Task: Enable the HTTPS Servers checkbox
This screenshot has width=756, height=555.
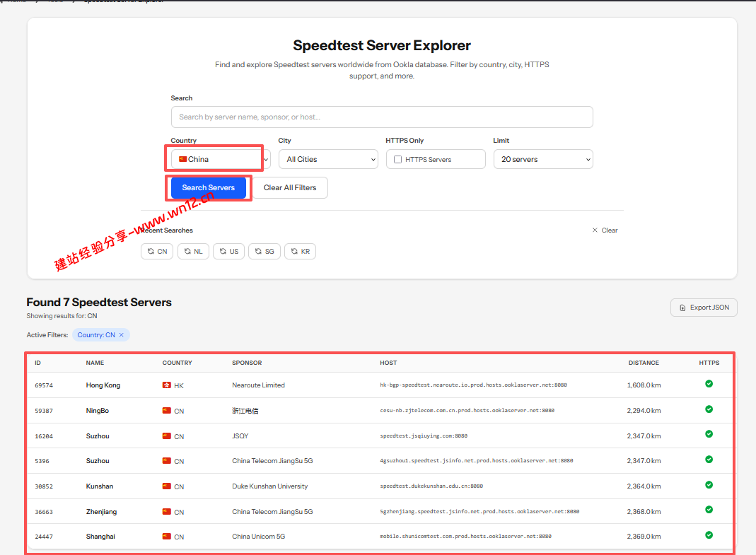Action: point(397,160)
